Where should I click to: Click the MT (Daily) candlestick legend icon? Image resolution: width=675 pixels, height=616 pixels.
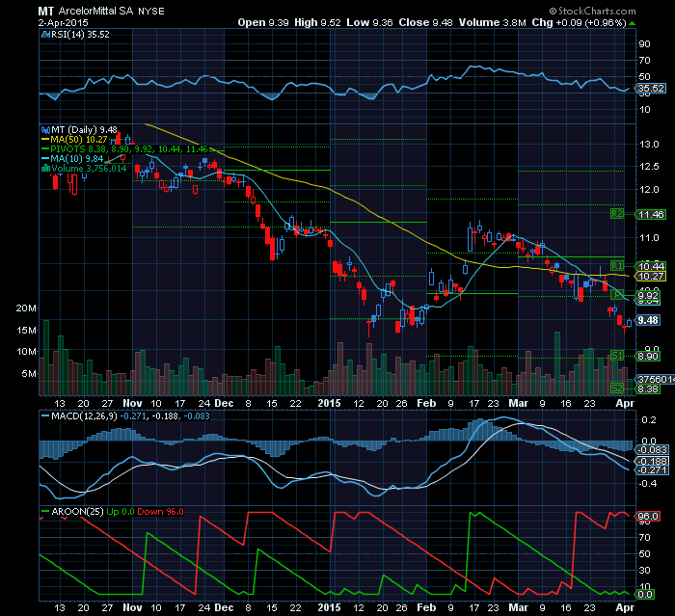tap(45, 129)
